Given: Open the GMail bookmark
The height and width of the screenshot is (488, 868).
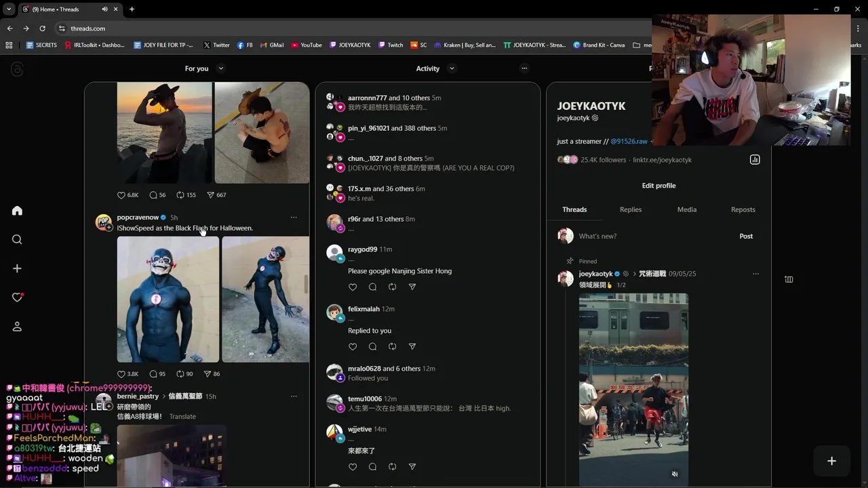Looking at the screenshot, I should [x=272, y=45].
